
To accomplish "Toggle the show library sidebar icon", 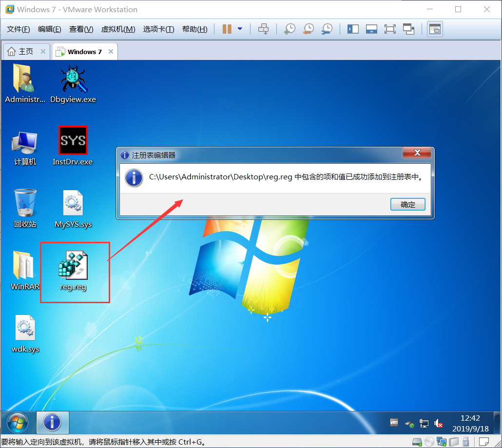I will pos(353,29).
